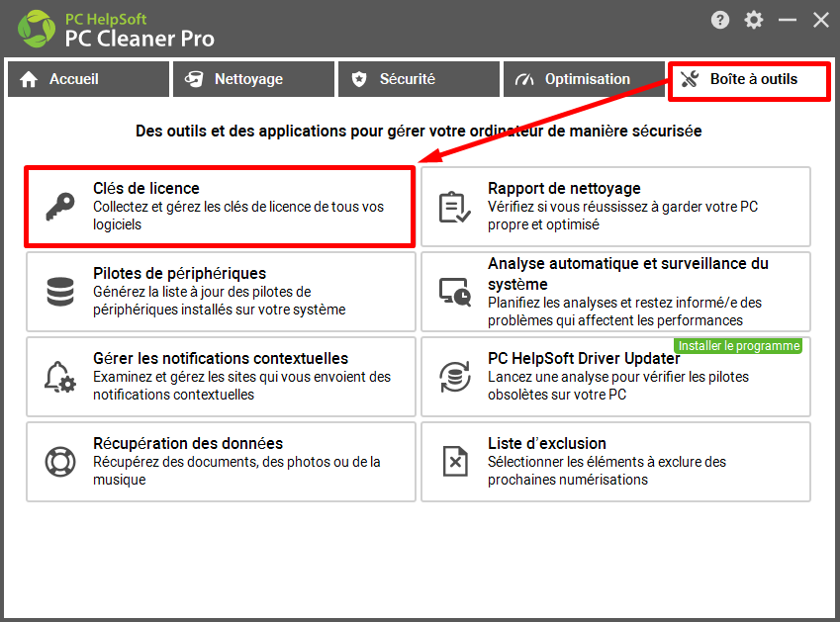Click the PC Cleaner Pro title text
Viewport: 840px width, 622px height.
tap(140, 39)
